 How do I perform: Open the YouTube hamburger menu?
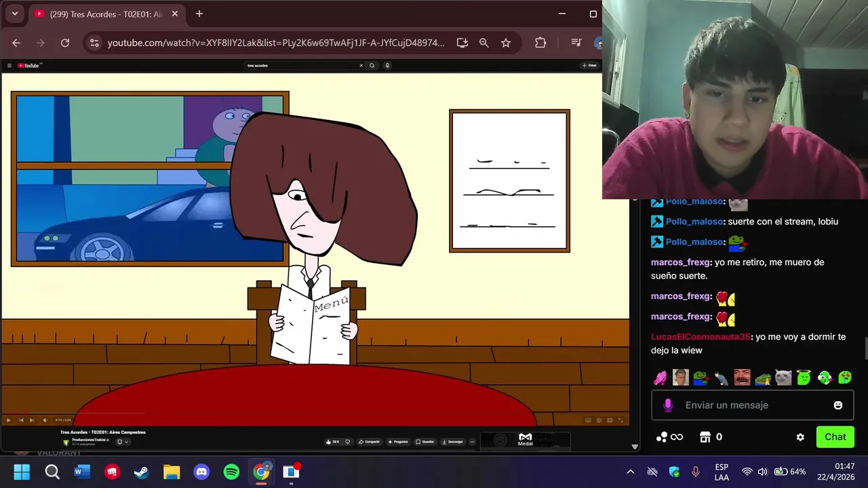(9, 66)
